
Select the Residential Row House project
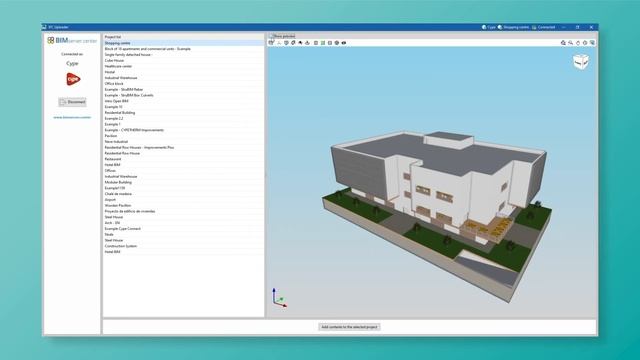tap(184, 153)
